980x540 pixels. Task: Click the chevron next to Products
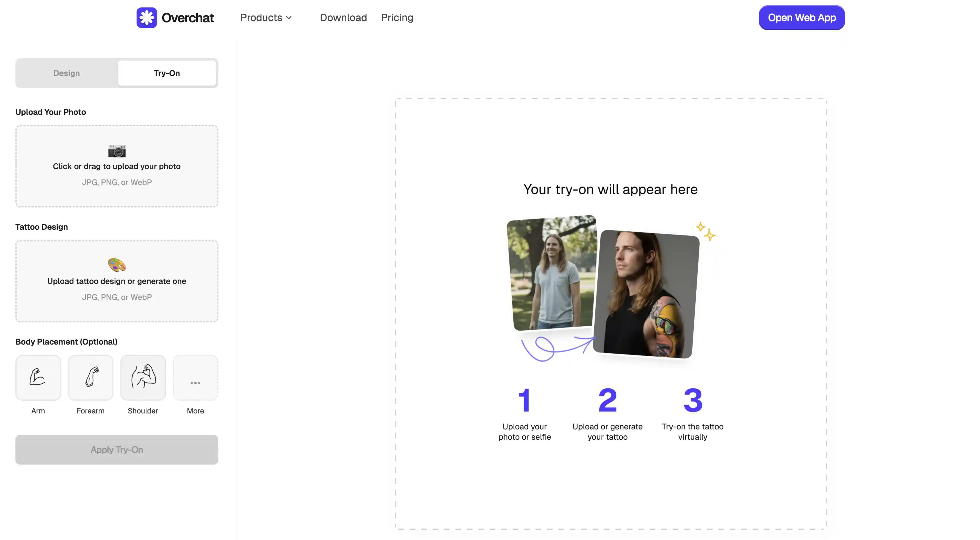(289, 18)
